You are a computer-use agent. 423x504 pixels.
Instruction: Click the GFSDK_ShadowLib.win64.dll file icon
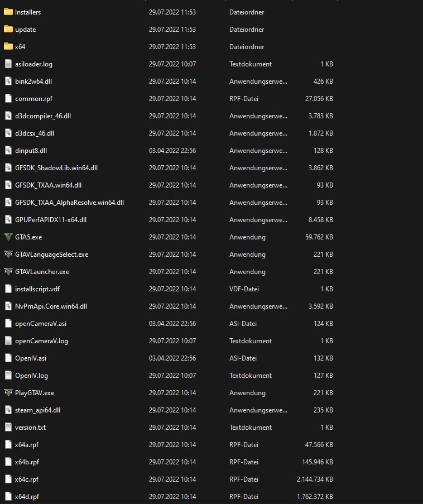click(8, 168)
